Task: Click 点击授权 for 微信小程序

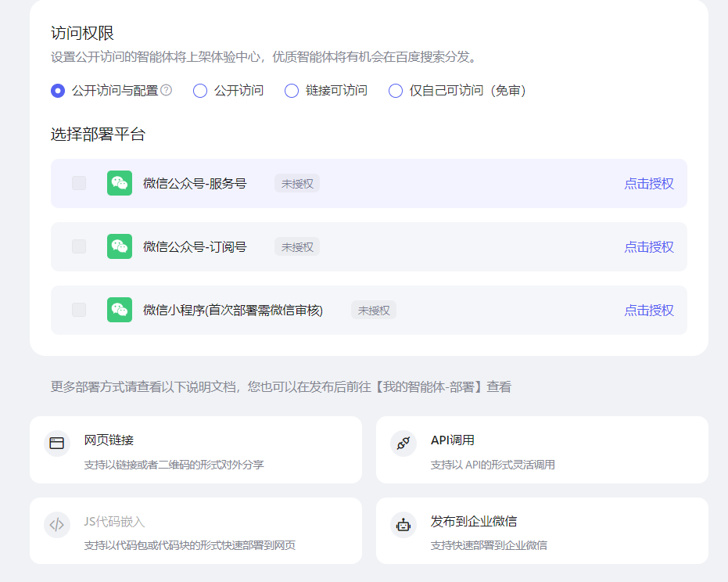Action: point(647,310)
